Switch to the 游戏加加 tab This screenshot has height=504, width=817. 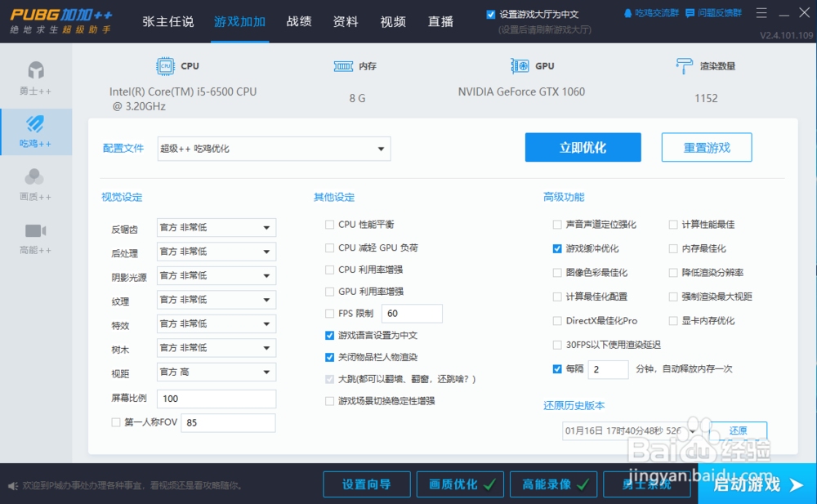click(x=239, y=22)
